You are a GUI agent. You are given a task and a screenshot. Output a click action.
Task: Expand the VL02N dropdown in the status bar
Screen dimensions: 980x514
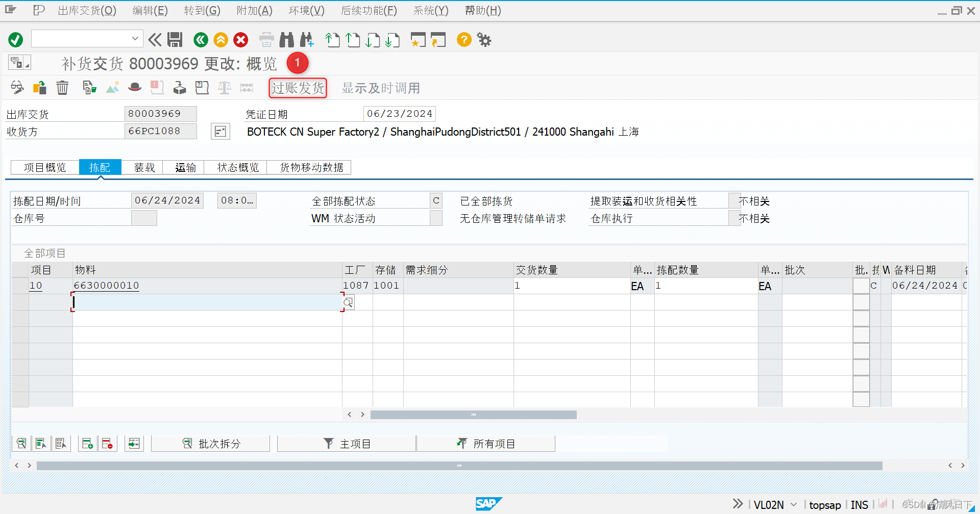(x=793, y=504)
